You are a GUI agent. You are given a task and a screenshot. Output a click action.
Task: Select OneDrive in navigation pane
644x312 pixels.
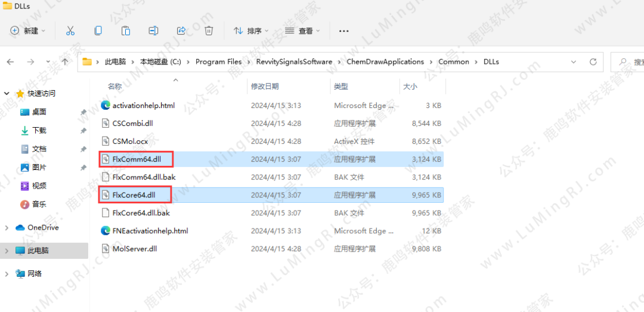click(x=43, y=227)
